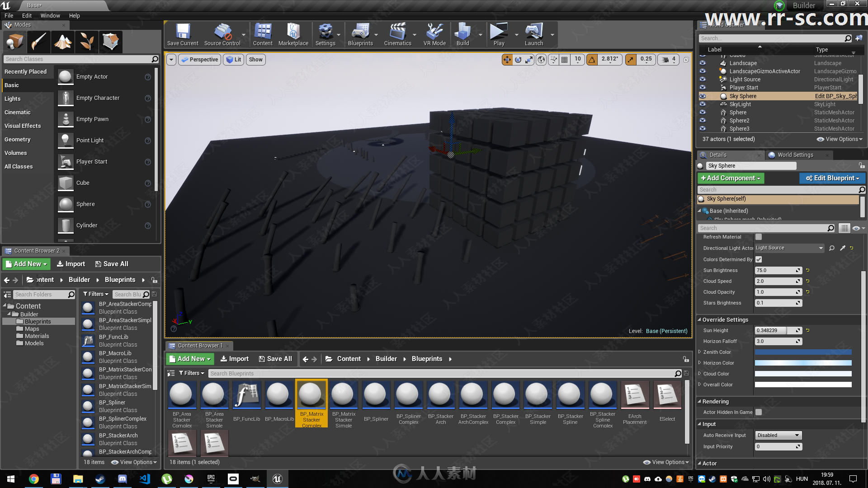
Task: Click Import in Content Browser 2
Action: [71, 264]
